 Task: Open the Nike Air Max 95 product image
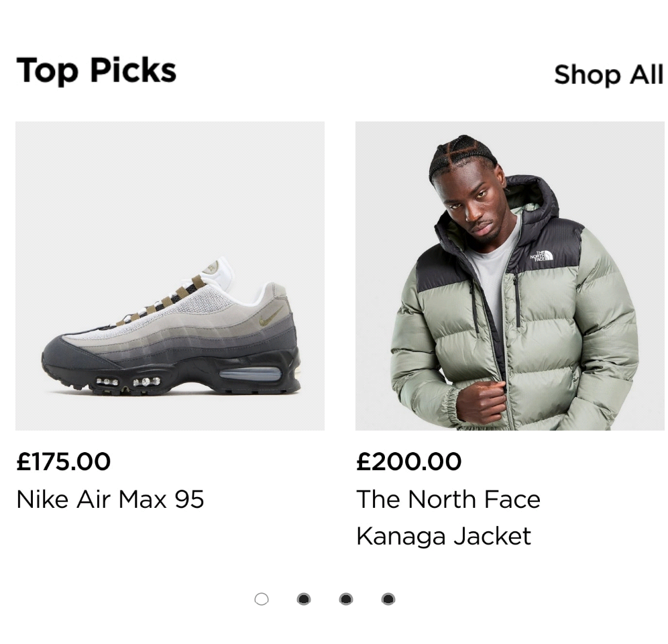click(170, 276)
